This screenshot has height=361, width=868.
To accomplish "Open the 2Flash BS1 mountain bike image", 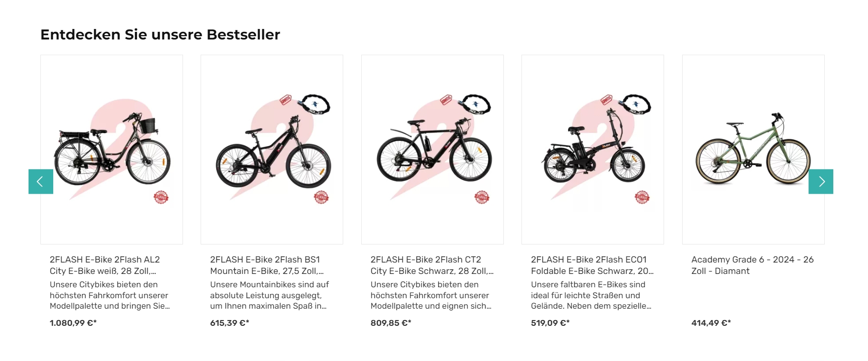I will click(272, 150).
